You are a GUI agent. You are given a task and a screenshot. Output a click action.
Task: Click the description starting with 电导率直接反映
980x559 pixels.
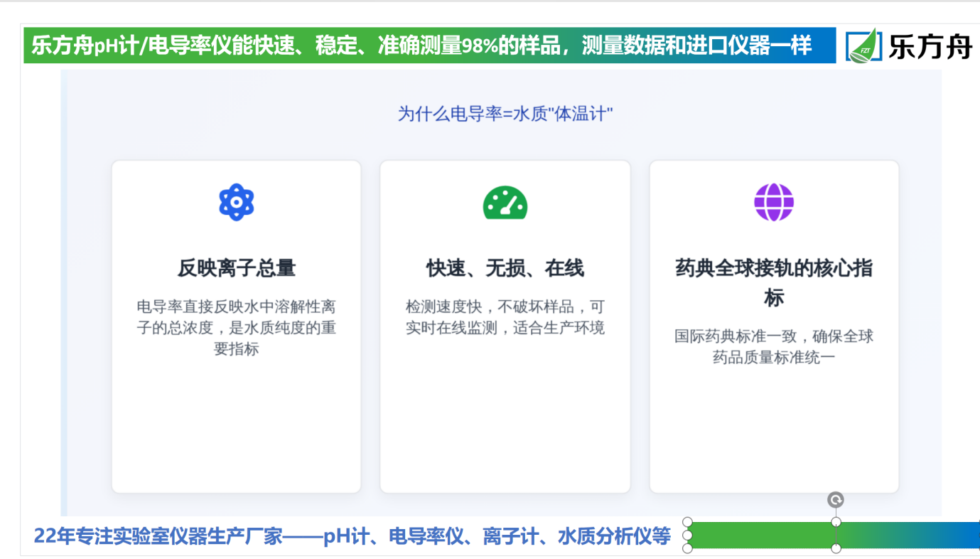(x=236, y=328)
